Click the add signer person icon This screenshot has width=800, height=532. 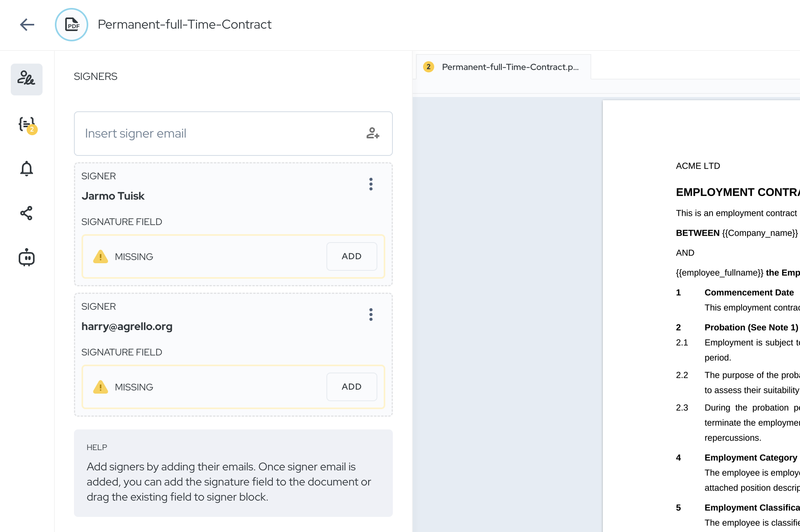click(x=373, y=133)
